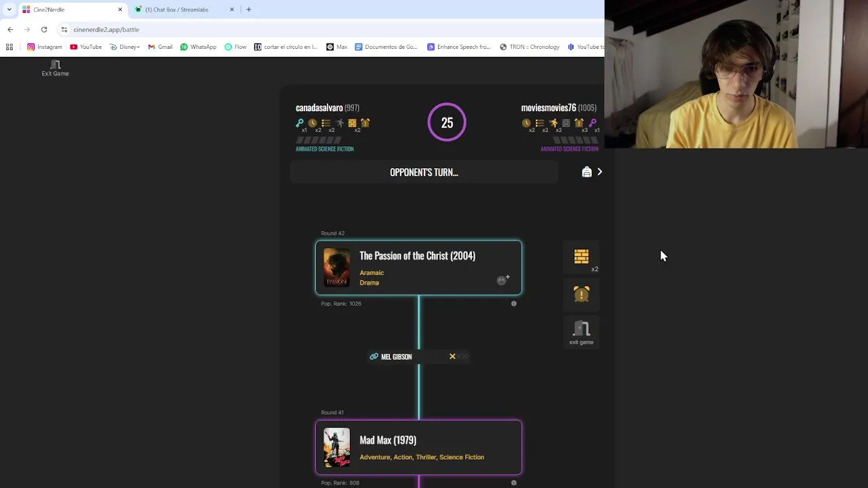Open Documentos de Go... bookmark
This screenshot has height=488, width=868.
386,47
